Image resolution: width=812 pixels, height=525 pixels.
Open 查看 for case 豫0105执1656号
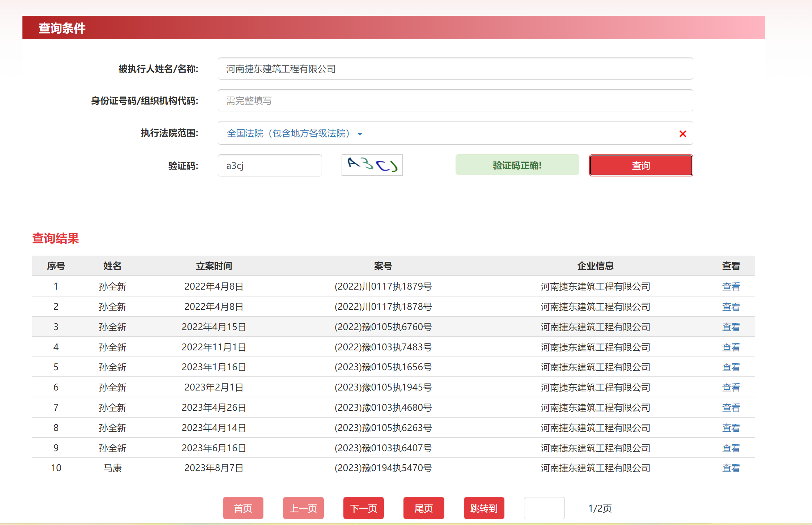coord(731,367)
